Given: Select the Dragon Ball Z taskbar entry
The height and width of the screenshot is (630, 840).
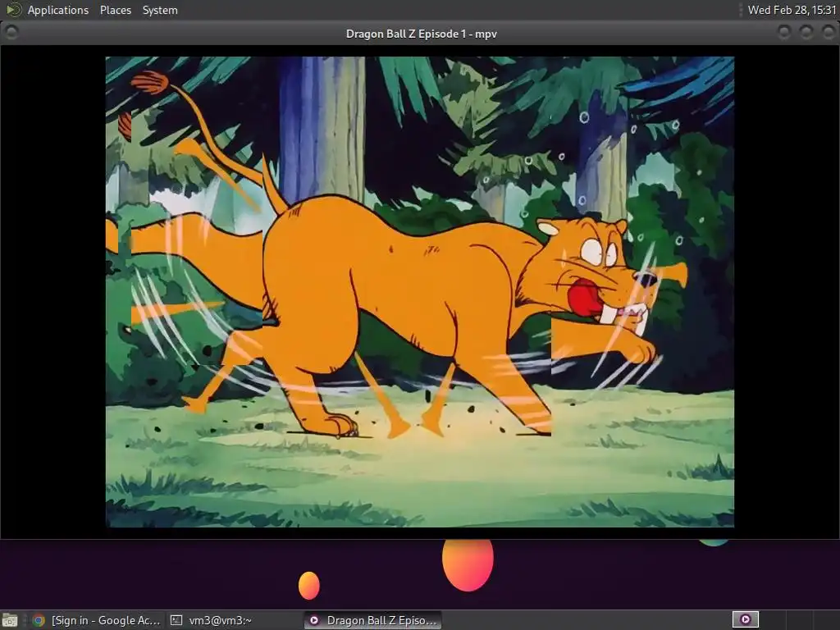Looking at the screenshot, I should click(x=373, y=620).
